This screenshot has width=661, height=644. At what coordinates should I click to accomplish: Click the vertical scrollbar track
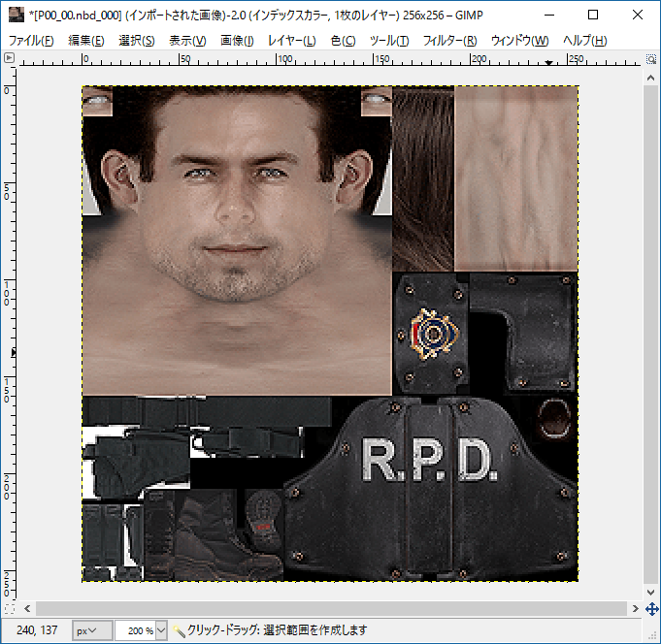[650, 335]
